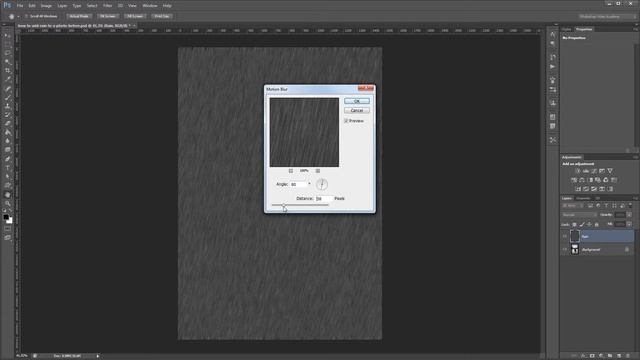Toggle Scroll All Windows checkbox

26,16
